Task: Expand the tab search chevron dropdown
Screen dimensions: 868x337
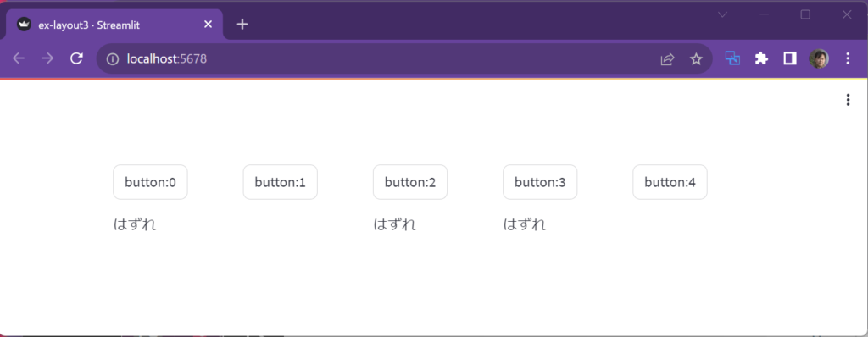Action: point(722,15)
